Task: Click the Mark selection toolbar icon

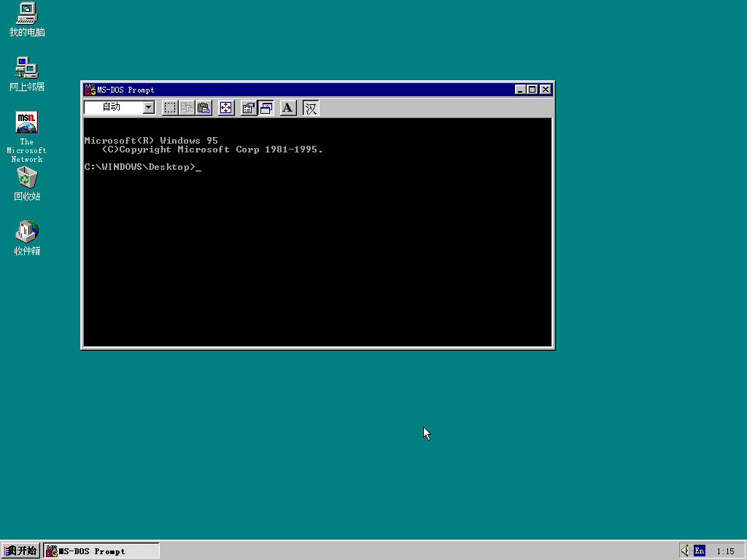Action: [x=169, y=108]
